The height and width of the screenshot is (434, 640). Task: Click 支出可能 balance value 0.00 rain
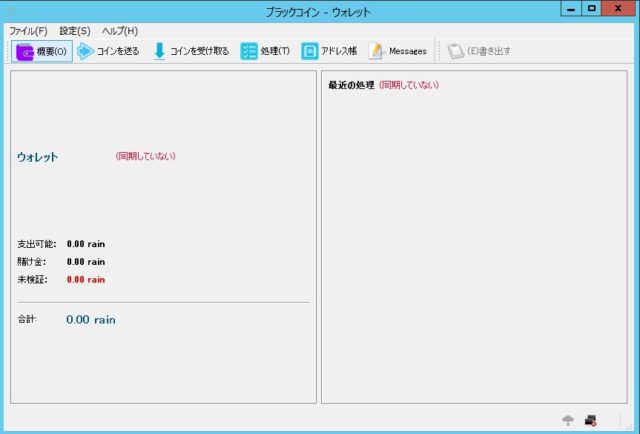[x=86, y=244]
